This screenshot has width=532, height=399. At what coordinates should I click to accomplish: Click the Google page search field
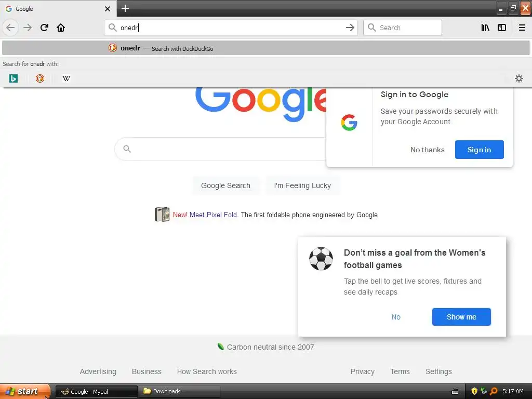220,149
